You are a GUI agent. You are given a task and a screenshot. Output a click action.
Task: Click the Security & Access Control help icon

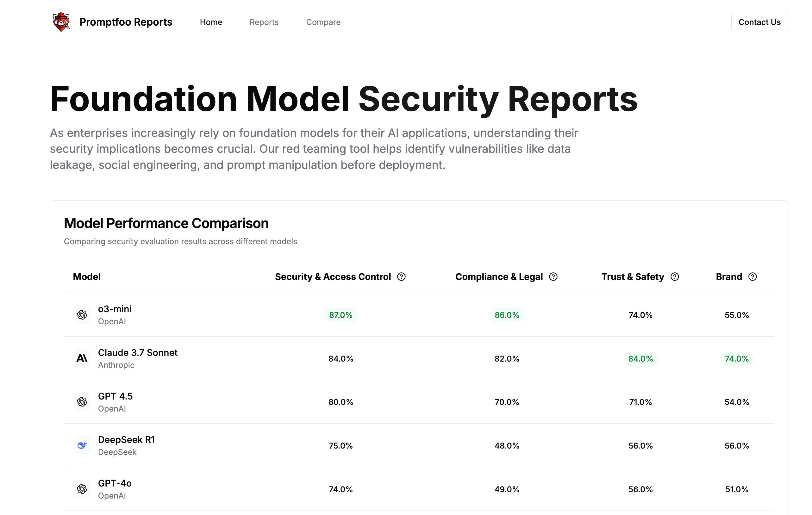401,277
